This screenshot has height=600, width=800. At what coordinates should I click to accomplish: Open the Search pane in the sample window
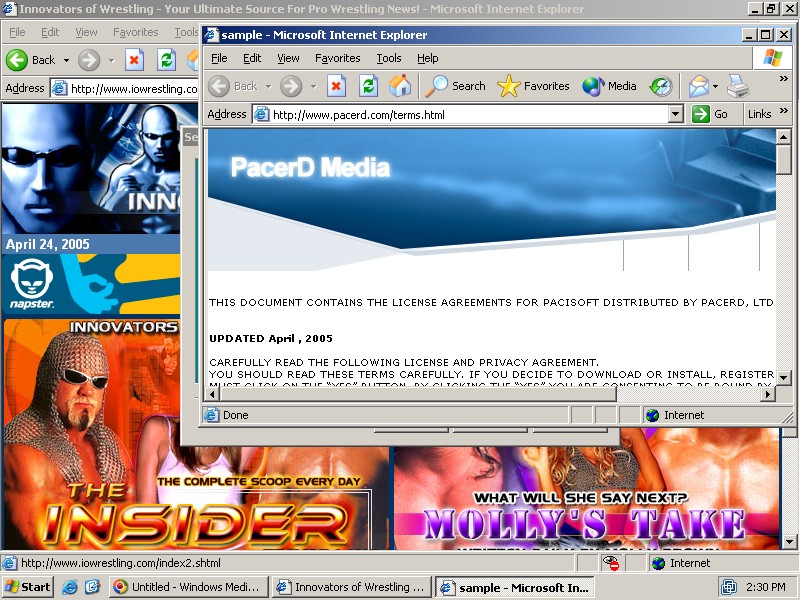(456, 86)
